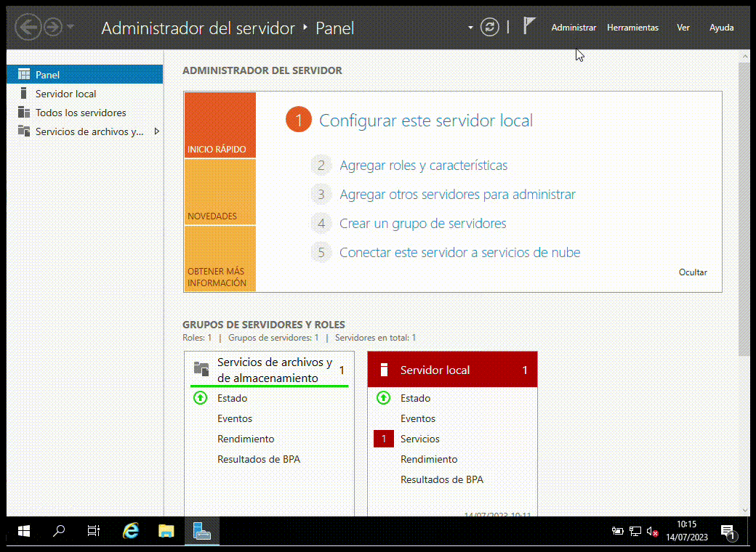
Task: Click Agregar otros servidores para administrar
Action: [x=457, y=194]
